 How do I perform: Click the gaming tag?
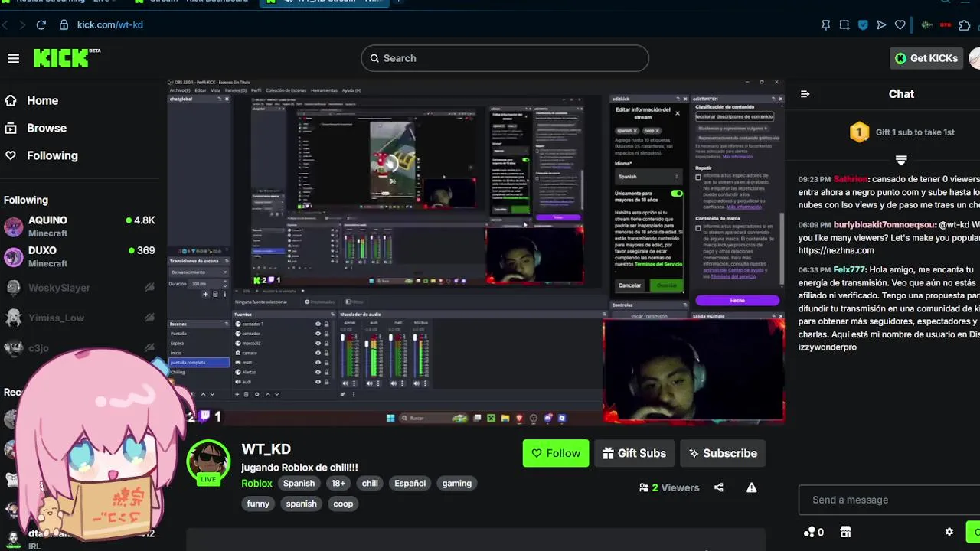pyautogui.click(x=456, y=483)
